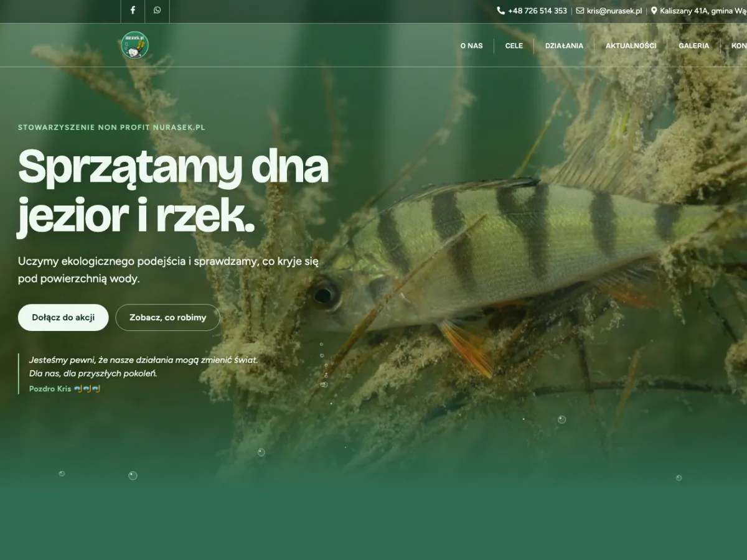Open the Kaliszany 41A address link

pos(703,11)
